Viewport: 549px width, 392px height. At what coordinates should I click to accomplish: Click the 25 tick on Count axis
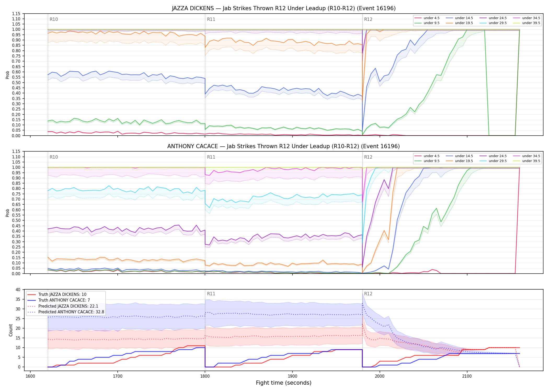tap(18, 319)
